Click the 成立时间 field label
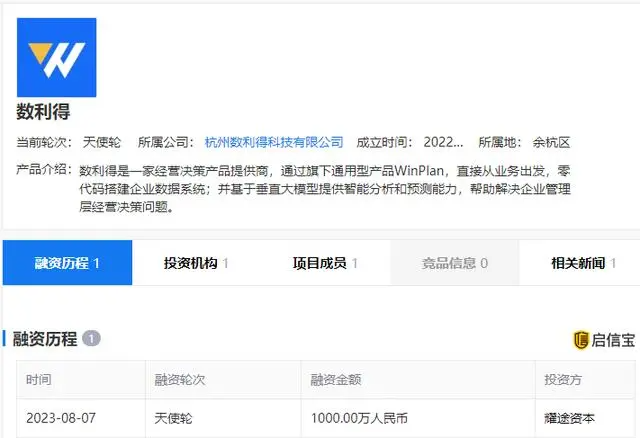This screenshot has width=640, height=438. click(x=384, y=142)
